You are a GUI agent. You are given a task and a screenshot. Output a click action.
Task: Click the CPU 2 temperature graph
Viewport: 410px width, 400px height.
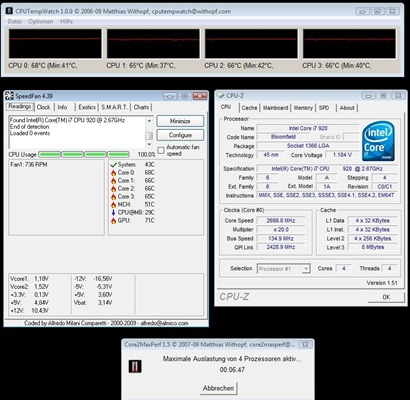(x=251, y=44)
